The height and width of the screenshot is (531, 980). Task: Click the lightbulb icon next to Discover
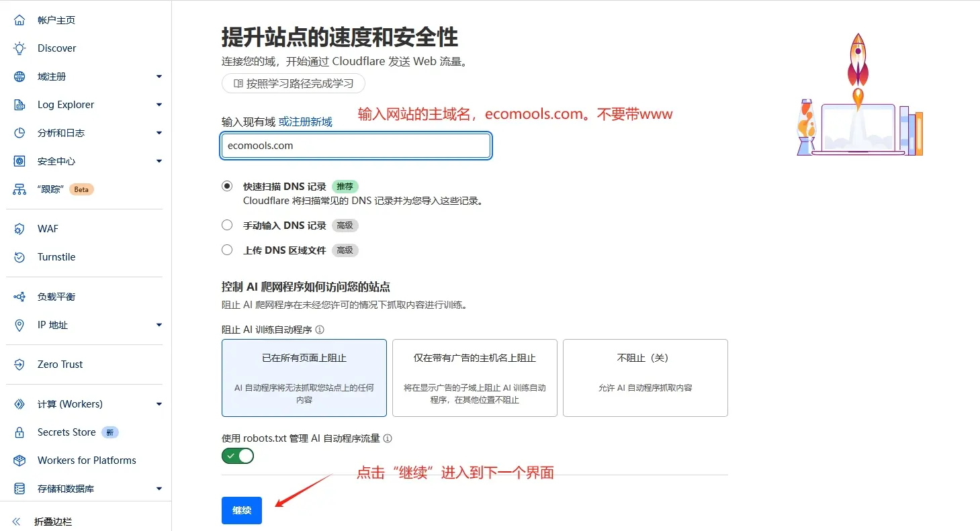(x=19, y=48)
